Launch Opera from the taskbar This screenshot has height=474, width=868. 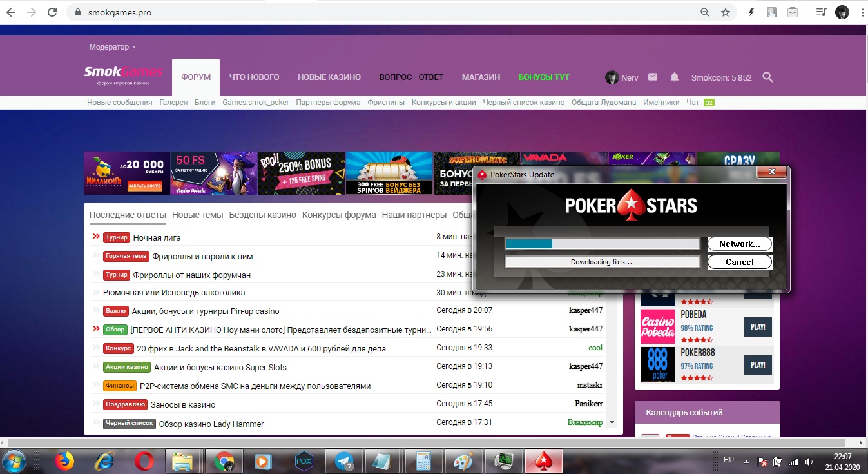click(144, 461)
